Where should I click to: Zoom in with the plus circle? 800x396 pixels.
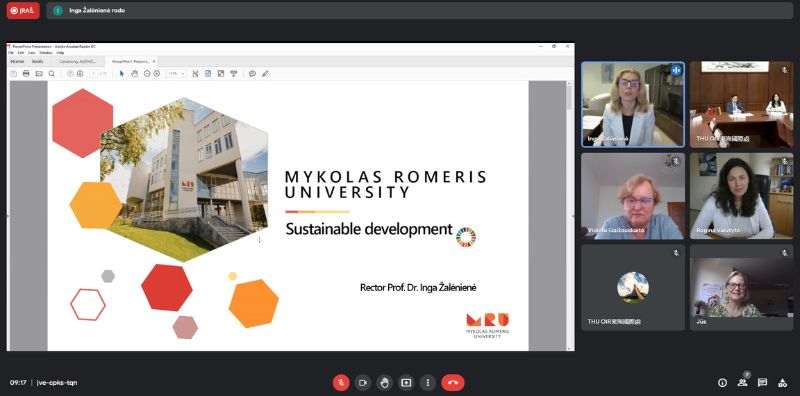157,73
